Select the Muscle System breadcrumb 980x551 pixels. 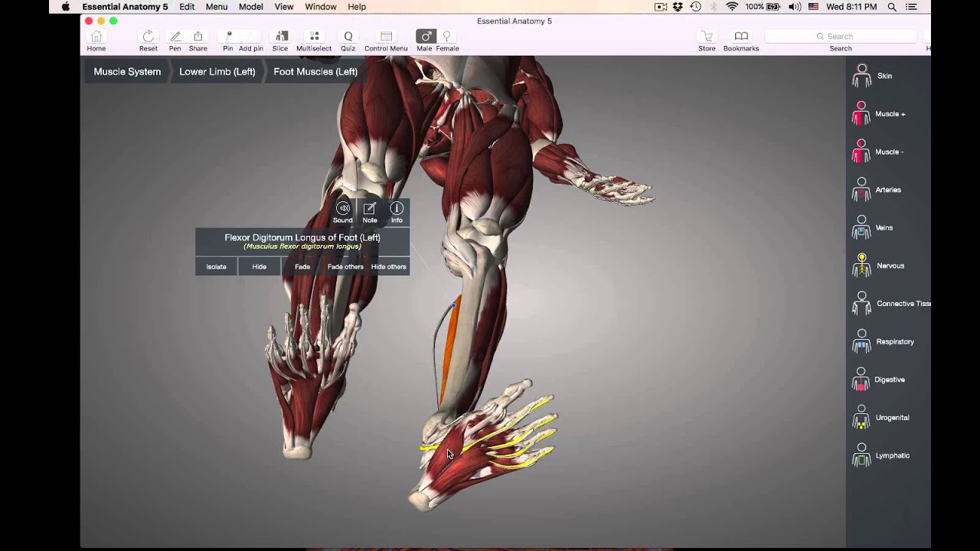pyautogui.click(x=127, y=72)
